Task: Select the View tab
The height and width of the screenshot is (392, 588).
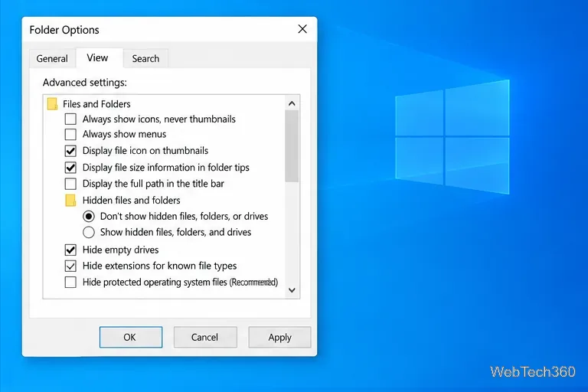Action: [97, 57]
